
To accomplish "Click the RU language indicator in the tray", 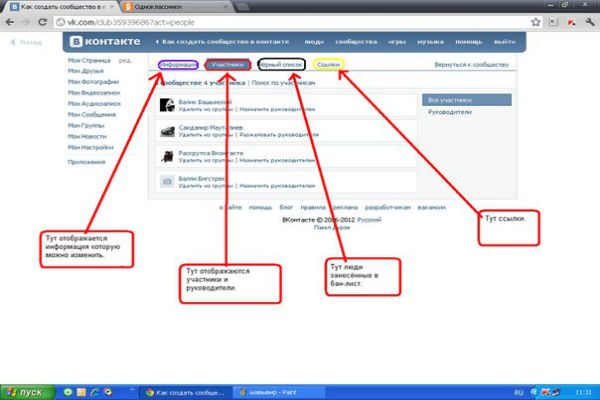I will tap(518, 392).
